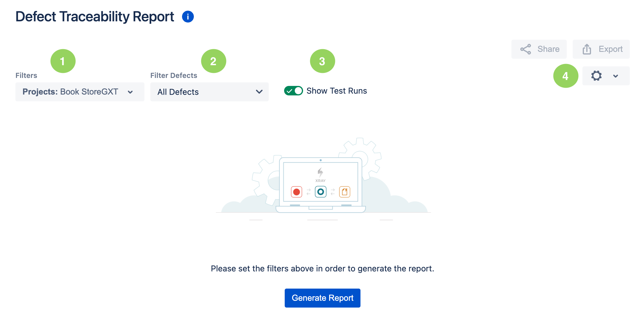
Task: Click the red defect icon in illustration
Action: click(x=297, y=192)
